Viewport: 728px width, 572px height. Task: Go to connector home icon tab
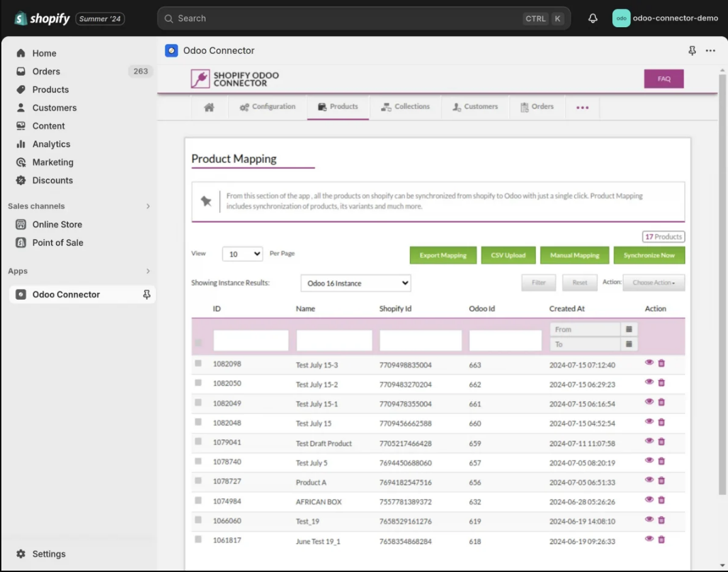pos(209,108)
